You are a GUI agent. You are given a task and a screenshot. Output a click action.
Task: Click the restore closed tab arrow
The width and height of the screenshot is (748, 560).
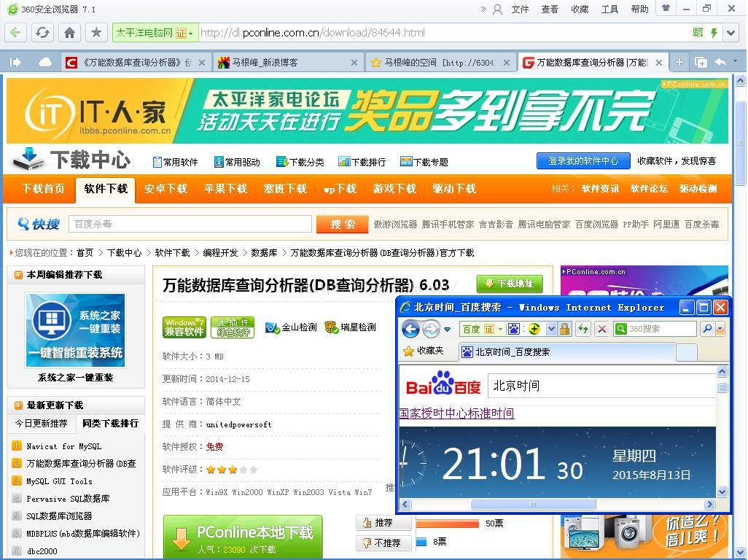click(x=720, y=62)
